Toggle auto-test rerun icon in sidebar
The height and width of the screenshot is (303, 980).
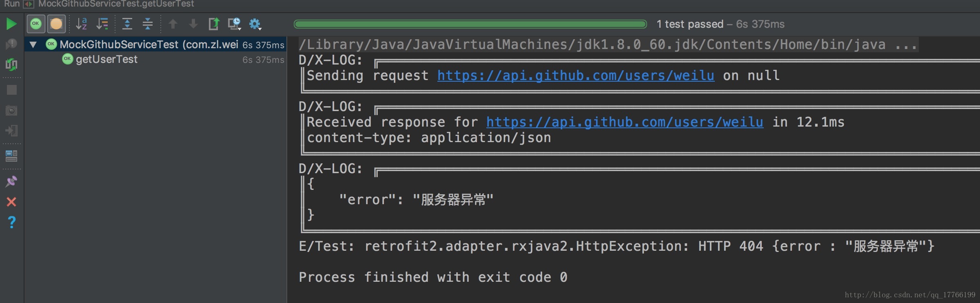point(11,64)
